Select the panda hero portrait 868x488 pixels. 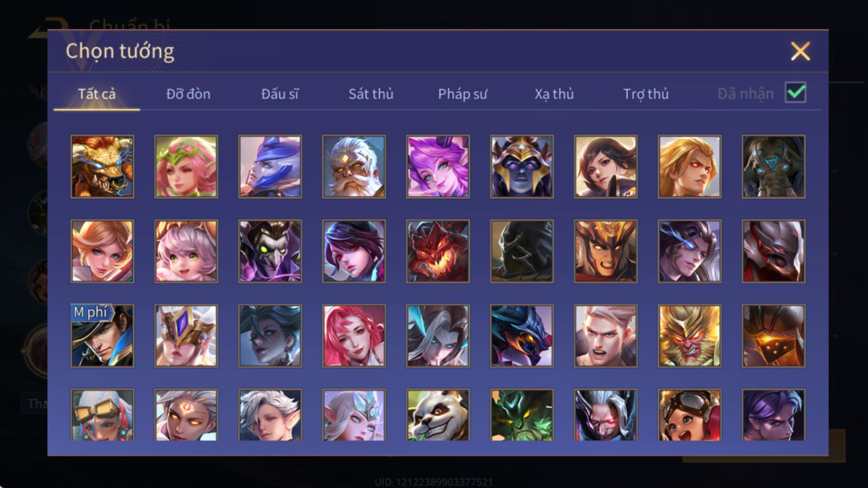[438, 415]
